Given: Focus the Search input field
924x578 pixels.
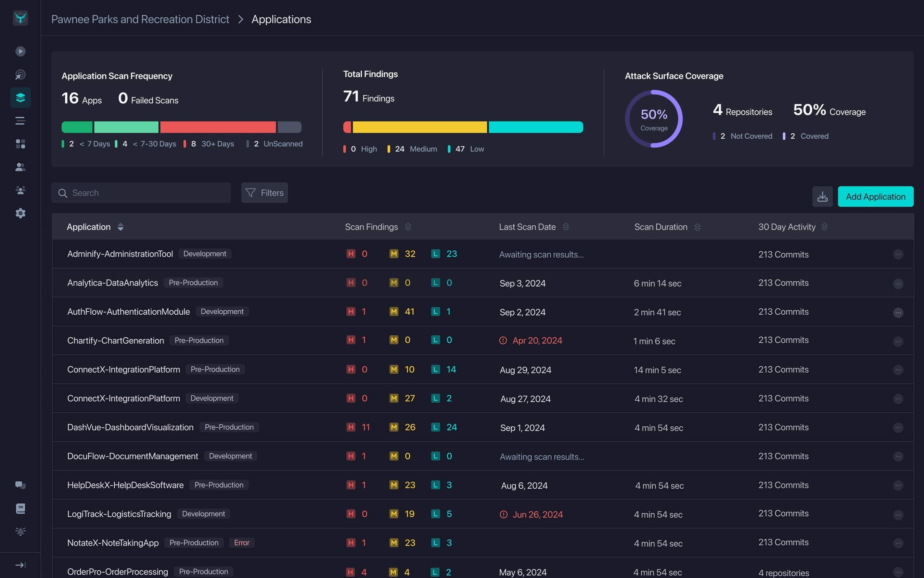Looking at the screenshot, I should [141, 193].
